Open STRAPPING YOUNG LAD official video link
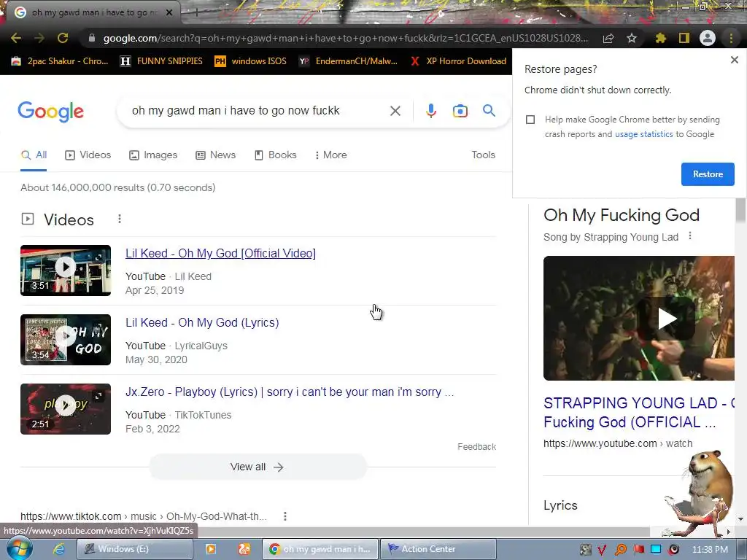Screen dimensions: 747x560 (639, 413)
